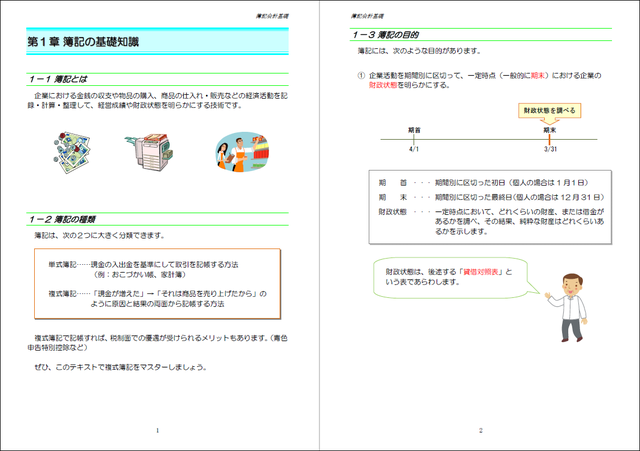Select the heading 1-1 簿記とは
The image size is (640, 451).
coord(58,79)
